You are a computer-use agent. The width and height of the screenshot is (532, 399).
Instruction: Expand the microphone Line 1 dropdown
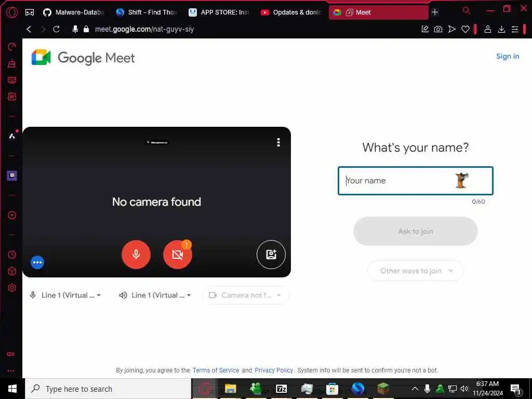click(65, 295)
